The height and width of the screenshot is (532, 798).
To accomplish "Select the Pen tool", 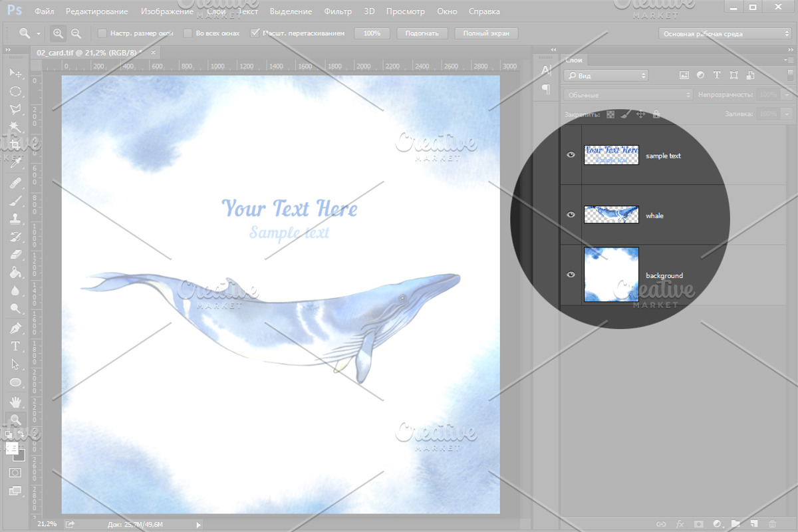I will [15, 328].
